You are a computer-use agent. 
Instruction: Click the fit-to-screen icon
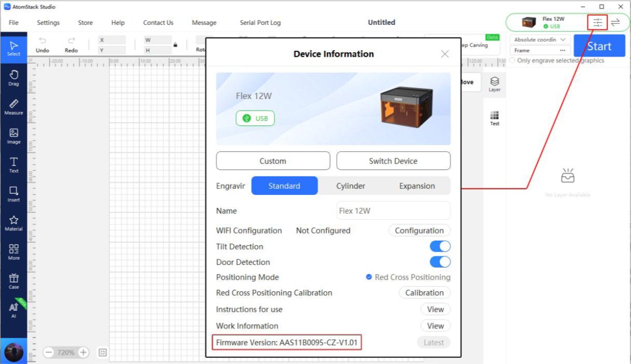coord(103,352)
